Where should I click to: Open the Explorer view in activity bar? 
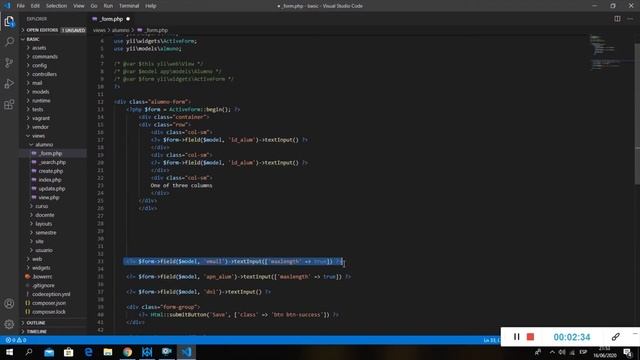click(x=9, y=21)
